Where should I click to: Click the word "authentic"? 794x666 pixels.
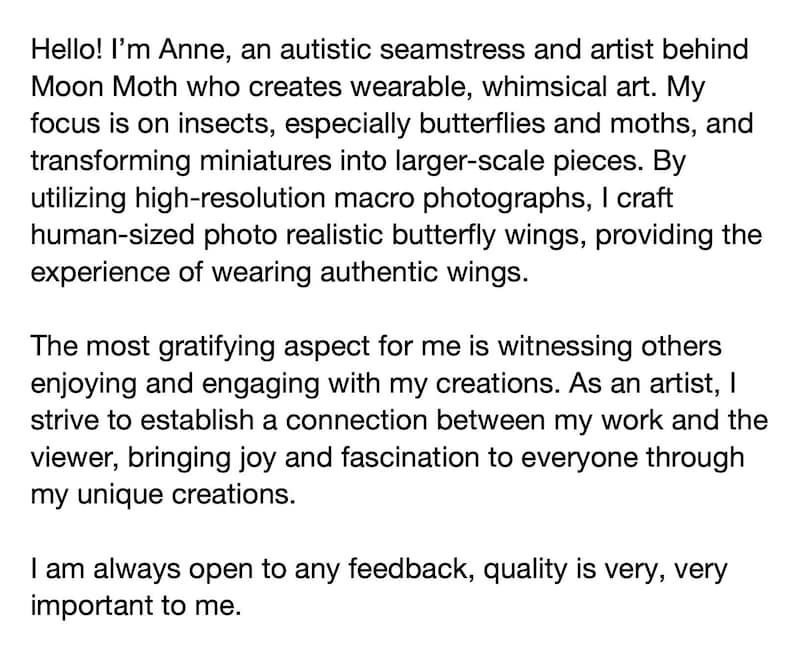[x=379, y=272]
